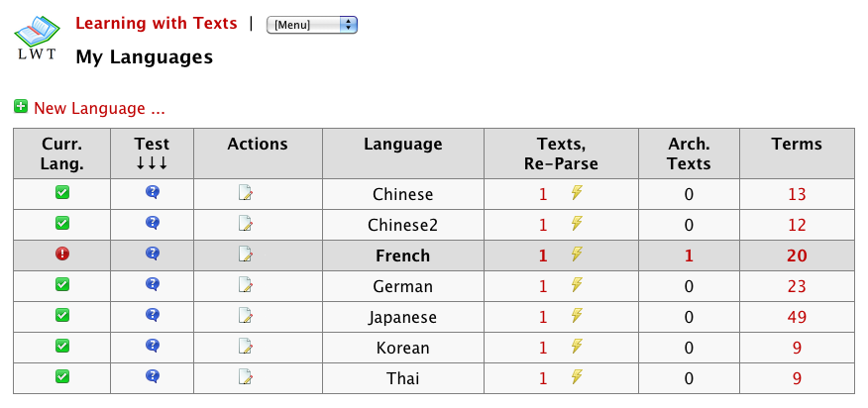Open the [Menu] dropdown
The image size is (868, 408).
click(311, 25)
